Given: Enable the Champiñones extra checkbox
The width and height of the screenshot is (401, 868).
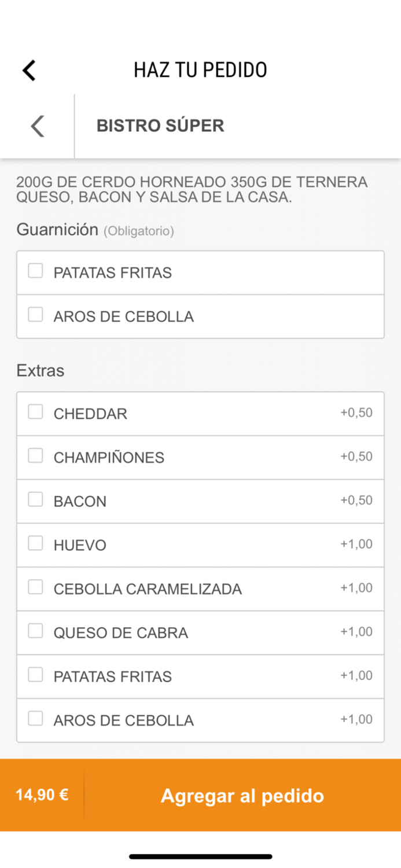Looking at the screenshot, I should [x=36, y=456].
